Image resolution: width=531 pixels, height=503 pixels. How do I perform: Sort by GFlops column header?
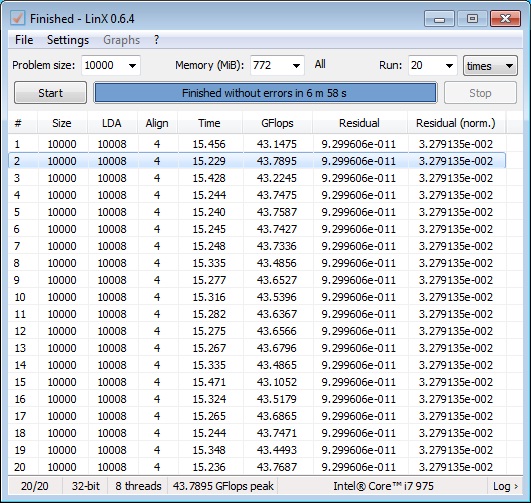(x=277, y=123)
